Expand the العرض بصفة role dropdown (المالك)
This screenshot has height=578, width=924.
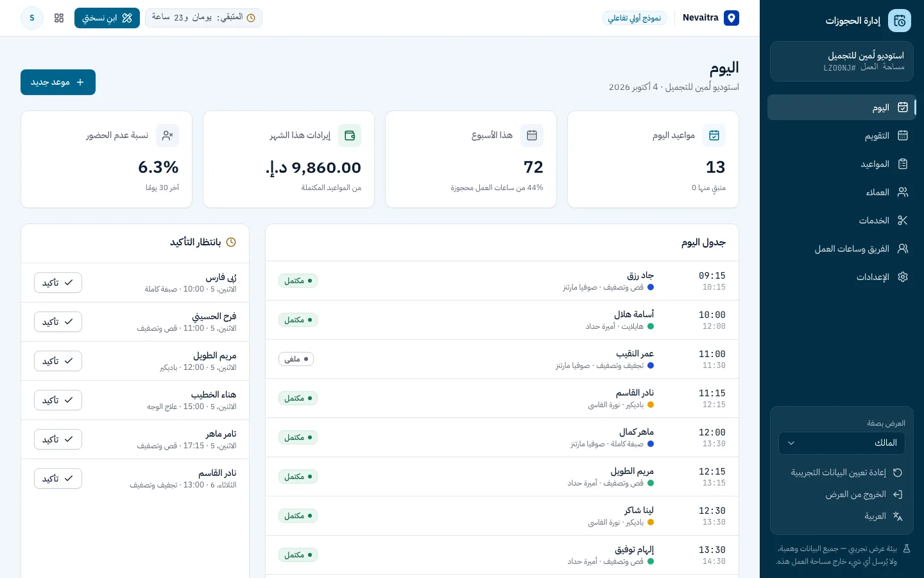pos(842,442)
